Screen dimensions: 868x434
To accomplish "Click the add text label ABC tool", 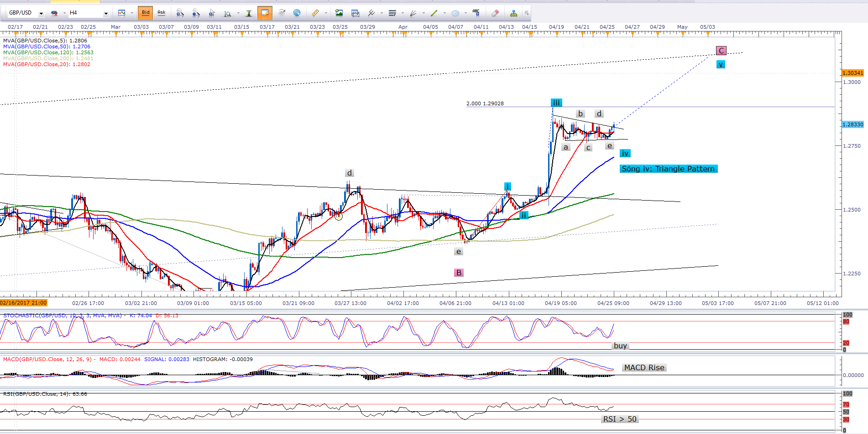I will pos(476,13).
